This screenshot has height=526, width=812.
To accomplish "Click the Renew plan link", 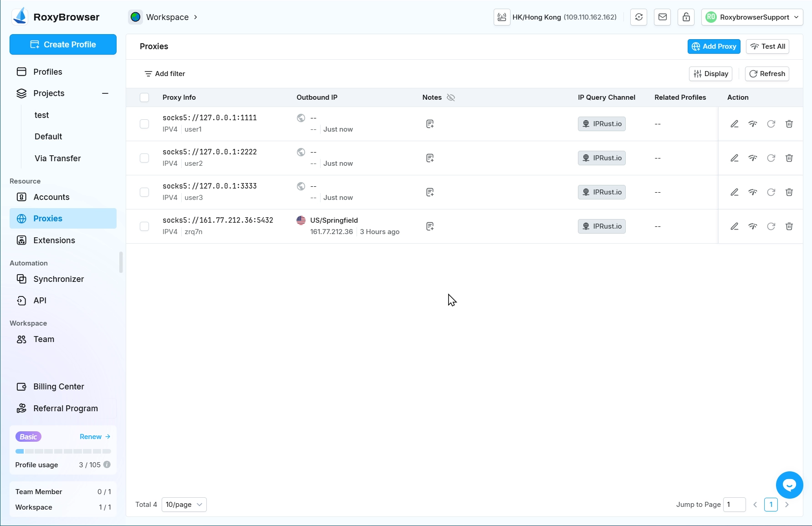I will [x=95, y=437].
